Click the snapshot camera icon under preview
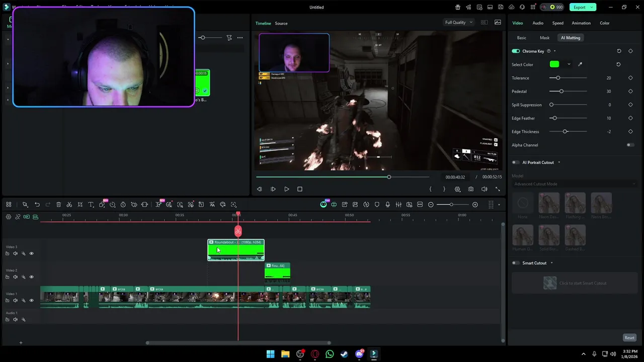Viewport: 644px width, 362px height. click(471, 189)
